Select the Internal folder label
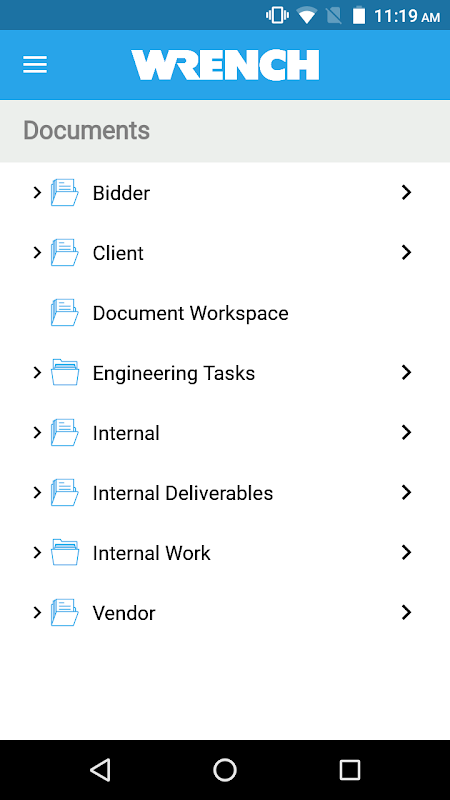The height and width of the screenshot is (800, 450). coord(126,433)
